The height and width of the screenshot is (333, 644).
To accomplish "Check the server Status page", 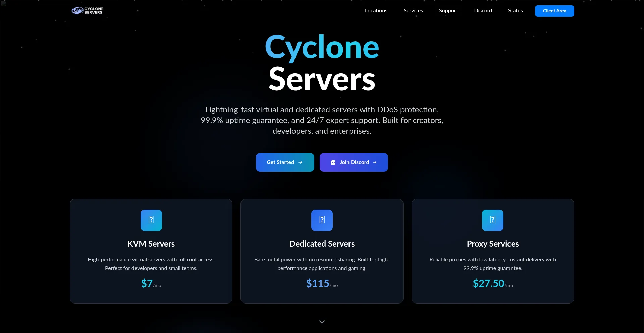I will pos(515,10).
